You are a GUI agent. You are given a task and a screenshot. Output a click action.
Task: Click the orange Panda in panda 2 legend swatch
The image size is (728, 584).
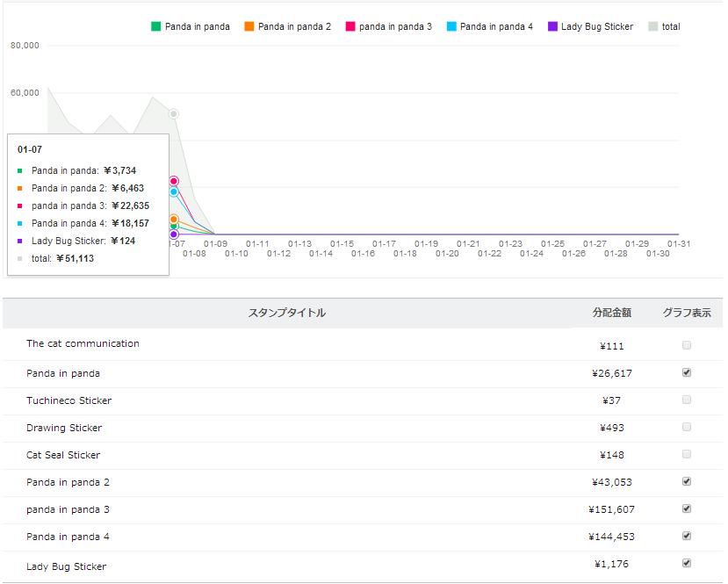[249, 26]
